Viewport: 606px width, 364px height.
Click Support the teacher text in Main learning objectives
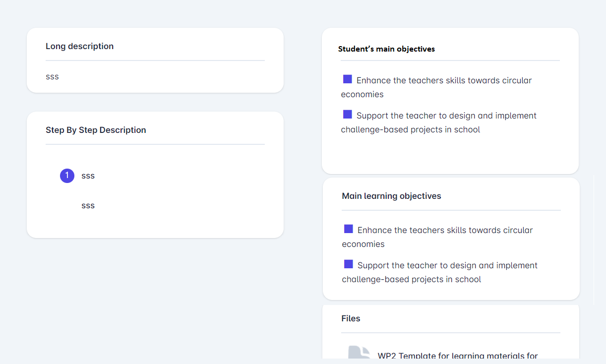click(x=447, y=265)
